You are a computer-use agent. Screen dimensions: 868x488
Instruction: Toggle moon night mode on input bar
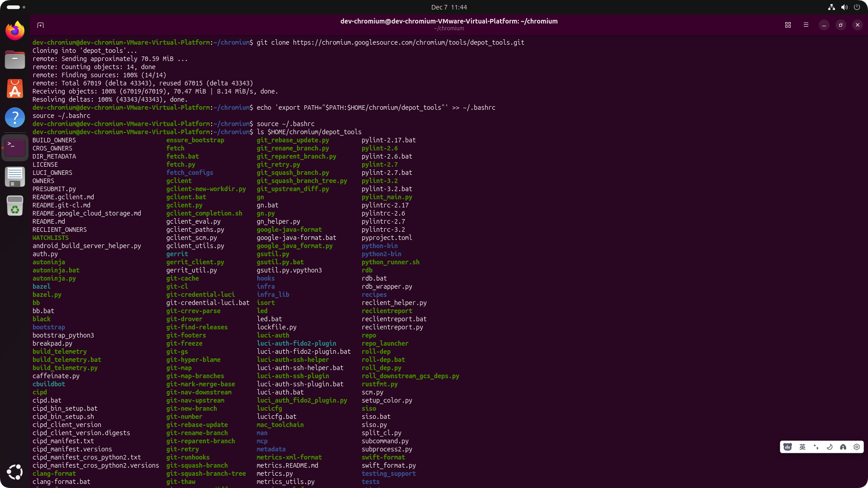pos(830,447)
